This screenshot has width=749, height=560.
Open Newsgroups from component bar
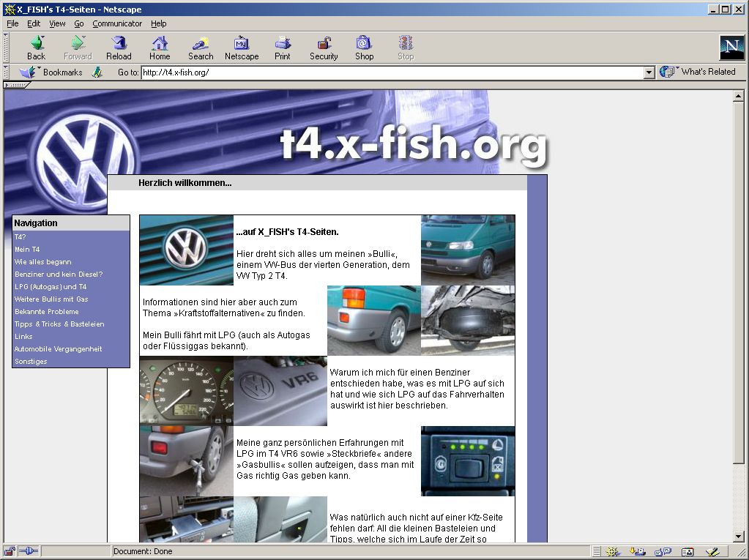point(663,552)
